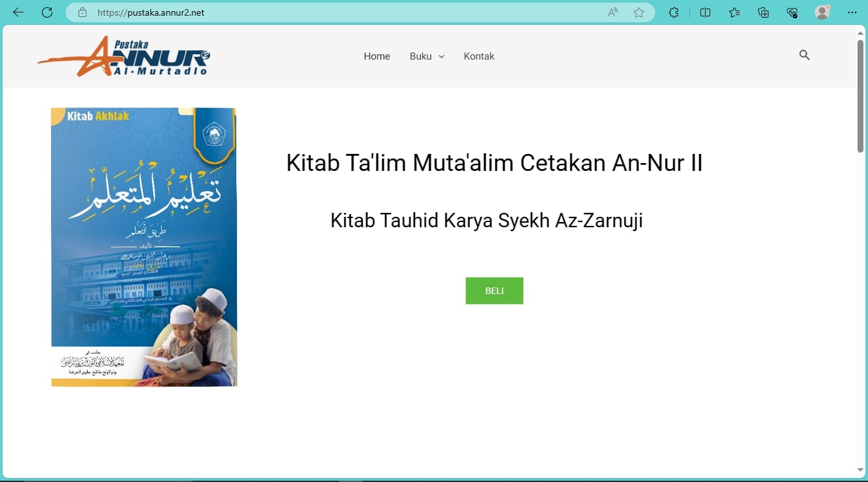Click the page scrollbar thumb
The width and height of the screenshot is (868, 482).
click(861, 96)
